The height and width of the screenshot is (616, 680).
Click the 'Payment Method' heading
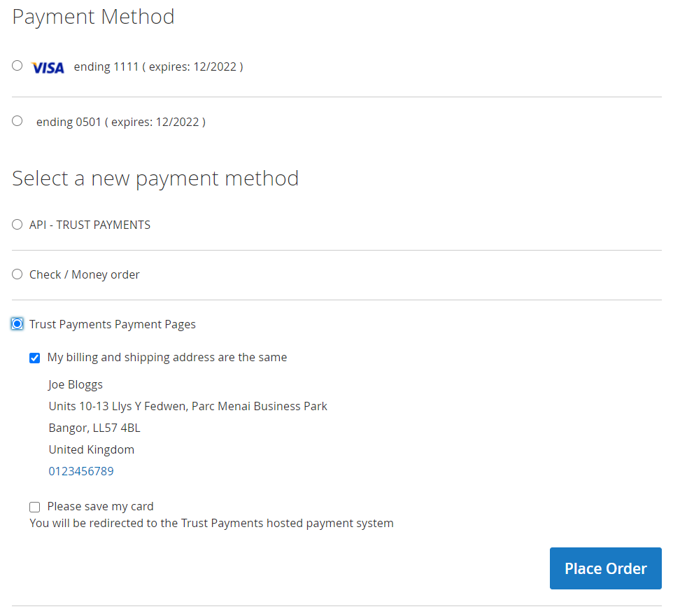tap(93, 17)
